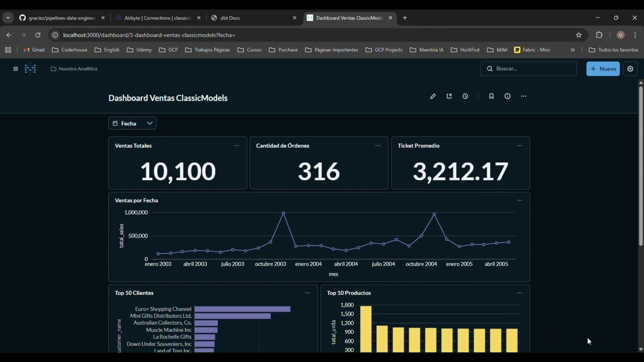Close the Airbyte Connections tab
The height and width of the screenshot is (362, 644).
click(199, 18)
